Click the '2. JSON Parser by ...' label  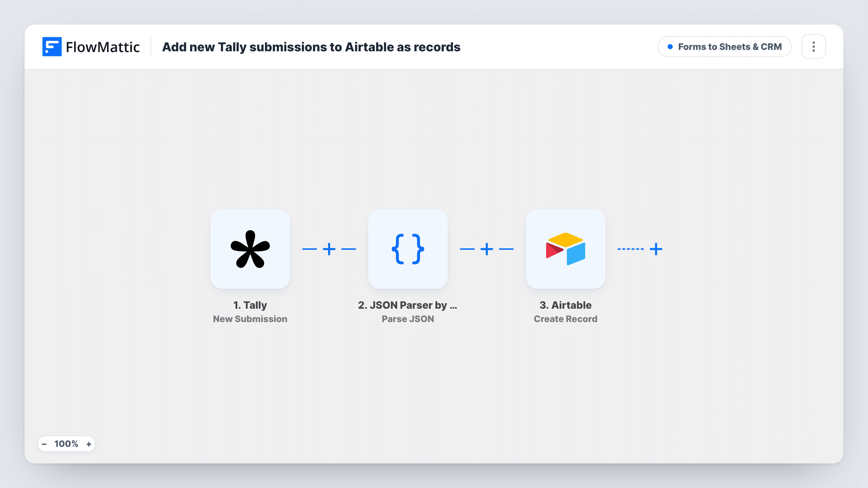408,305
